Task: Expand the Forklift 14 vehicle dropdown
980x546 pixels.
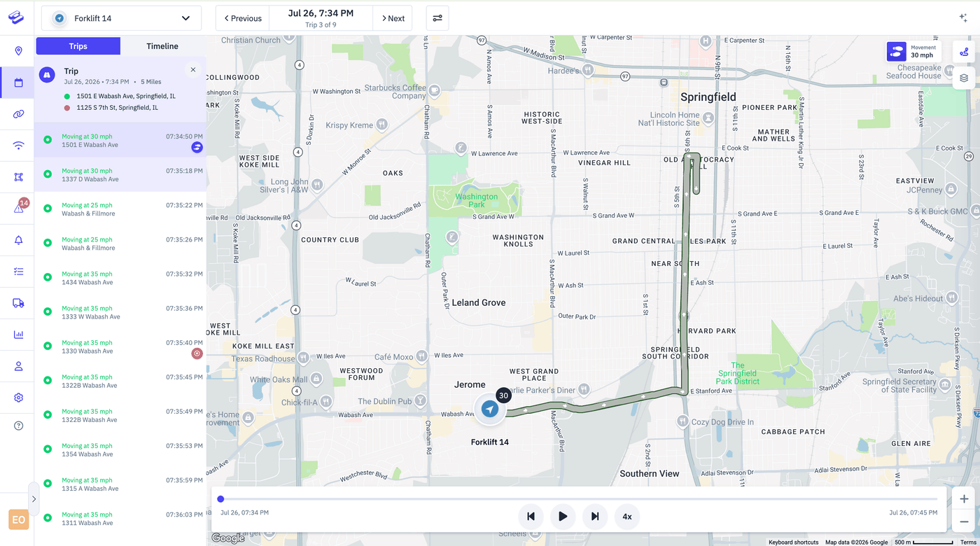Action: click(x=121, y=18)
